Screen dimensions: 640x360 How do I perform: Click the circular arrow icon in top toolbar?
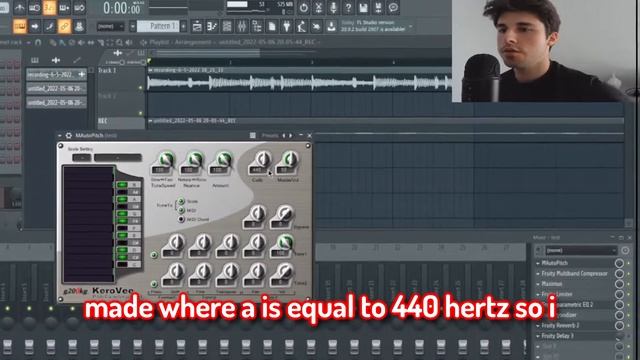[x=304, y=7]
